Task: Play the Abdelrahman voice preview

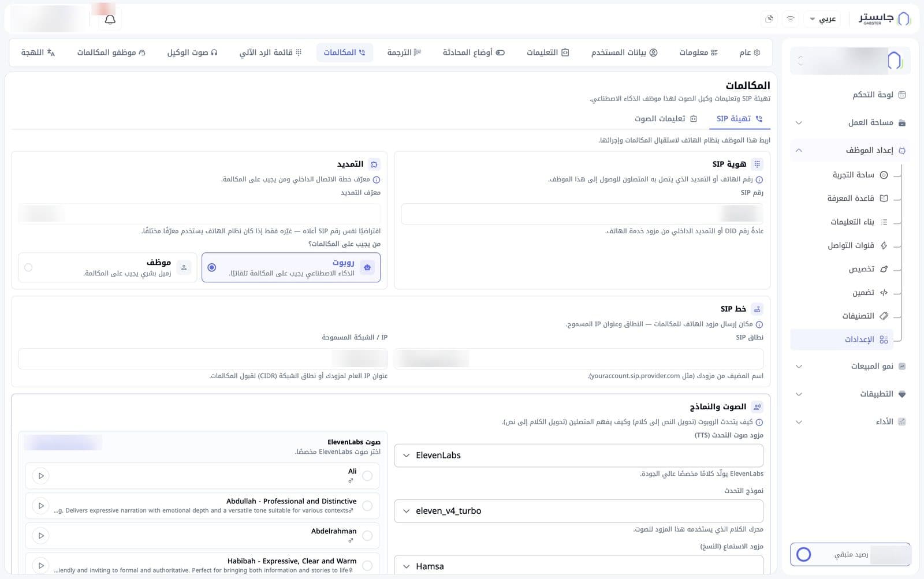Action: click(41, 536)
